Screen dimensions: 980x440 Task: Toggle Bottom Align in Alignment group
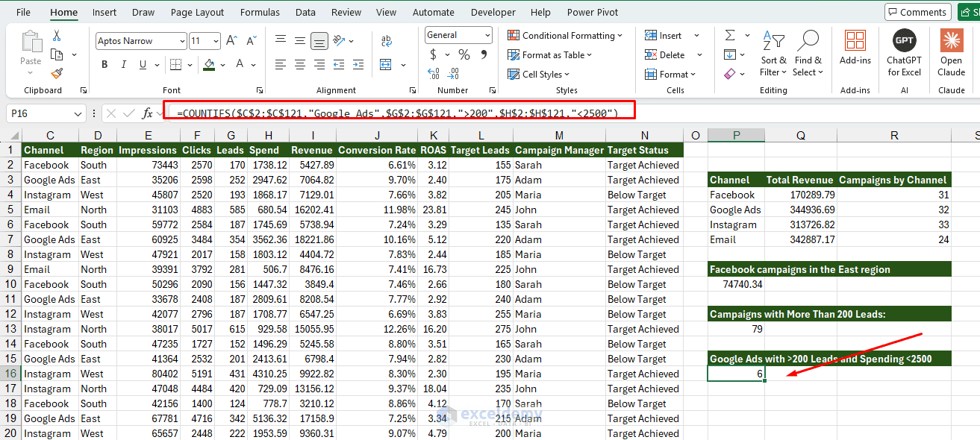pyautogui.click(x=319, y=41)
